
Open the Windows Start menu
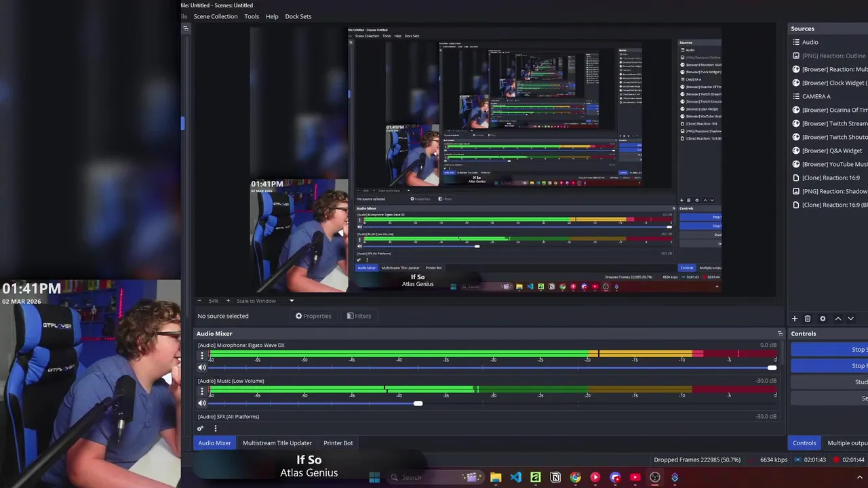[x=374, y=477]
